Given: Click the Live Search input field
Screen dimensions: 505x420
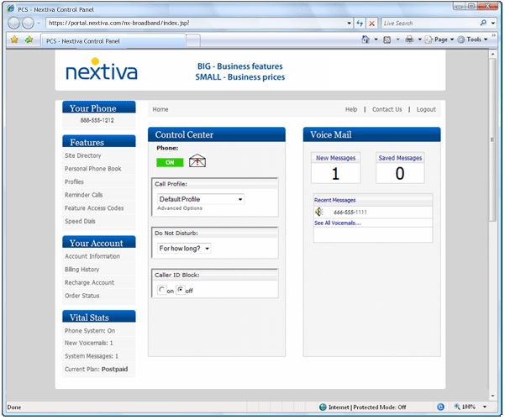Looking at the screenshot, I should point(429,24).
